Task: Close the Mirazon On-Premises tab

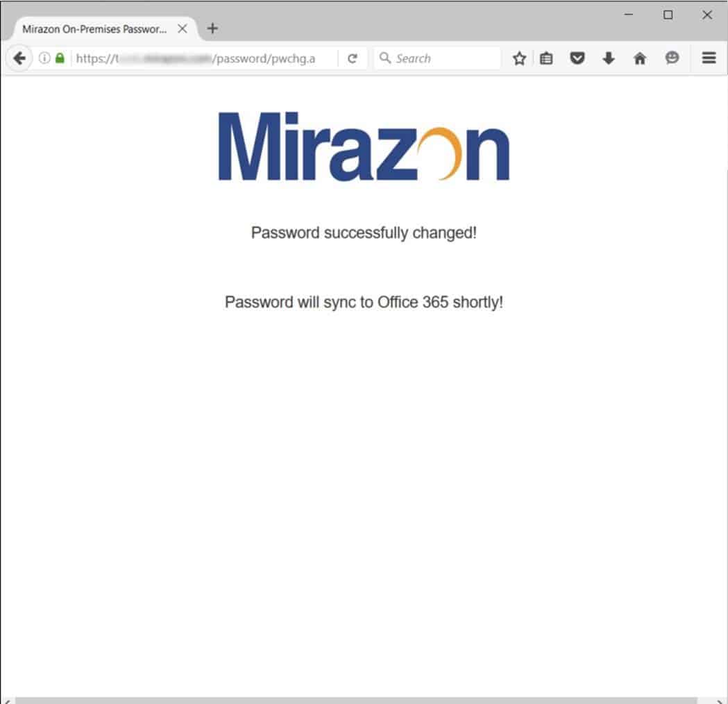Action: click(183, 28)
